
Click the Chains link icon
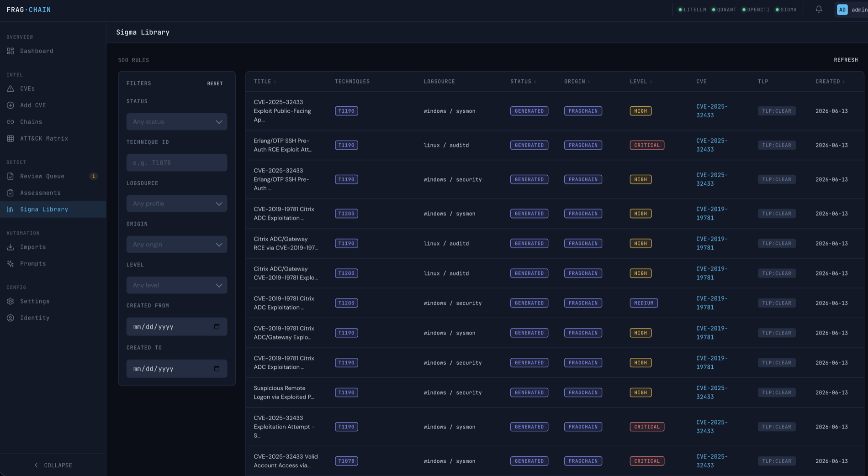pos(11,122)
